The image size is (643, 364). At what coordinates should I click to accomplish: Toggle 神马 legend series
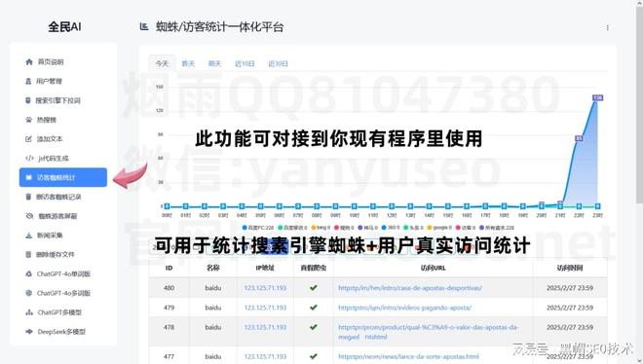[x=368, y=228]
